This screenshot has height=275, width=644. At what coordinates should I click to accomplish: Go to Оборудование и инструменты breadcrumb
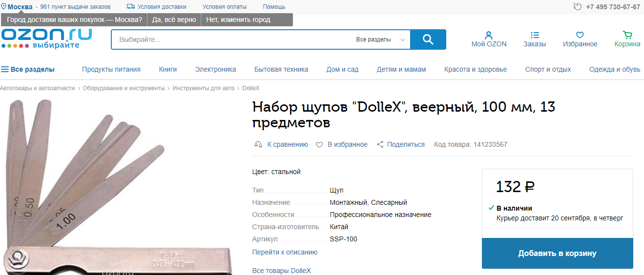(124, 88)
